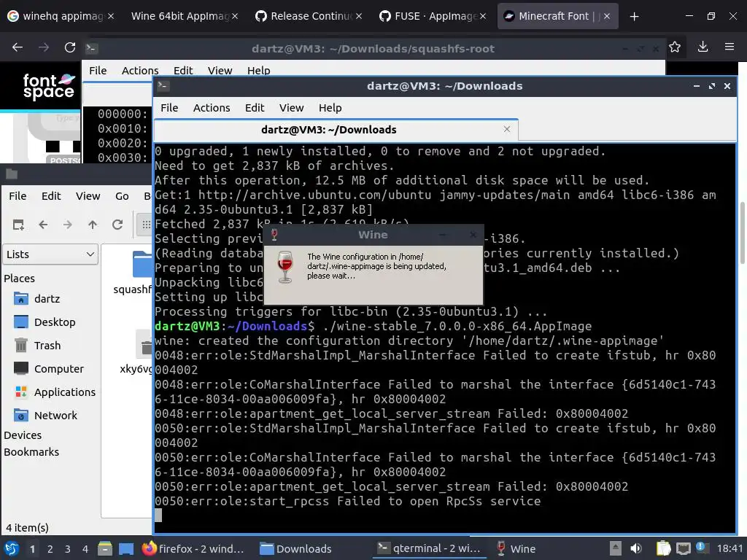Open Computer in the Places list
Image resolution: width=747 pixels, height=560 pixels.
[x=49, y=369]
